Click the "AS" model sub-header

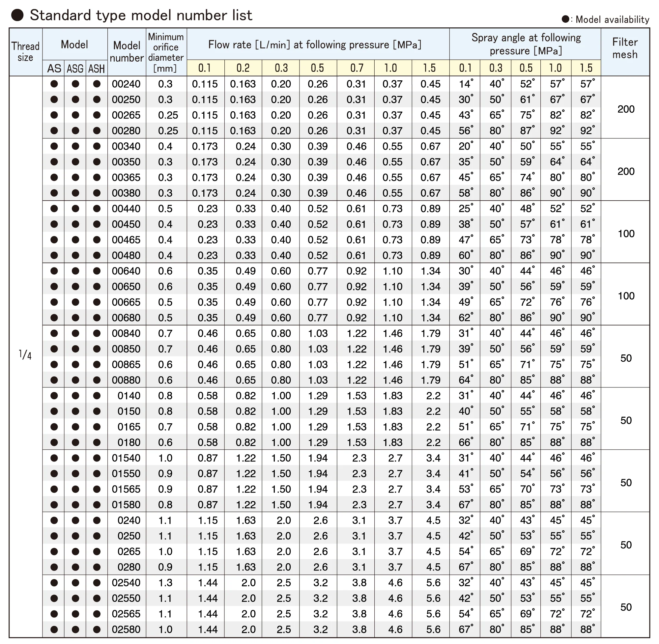click(x=54, y=69)
